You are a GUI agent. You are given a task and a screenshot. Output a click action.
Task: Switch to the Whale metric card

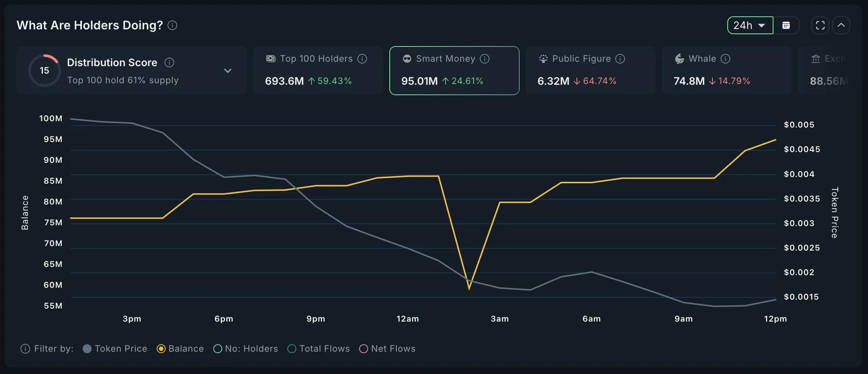(726, 70)
